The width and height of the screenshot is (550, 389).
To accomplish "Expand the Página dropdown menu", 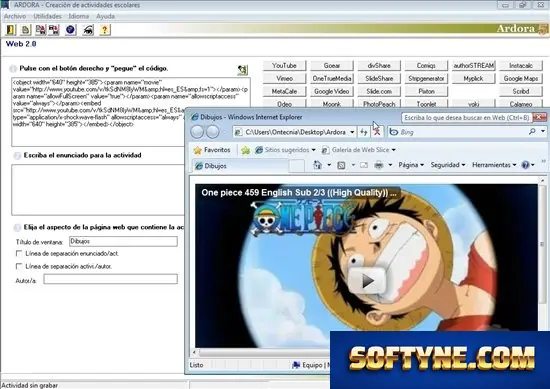I will (411, 165).
